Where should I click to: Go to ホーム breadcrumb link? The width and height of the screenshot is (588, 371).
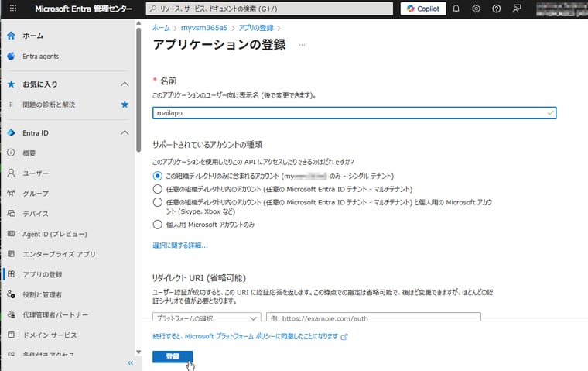point(161,28)
